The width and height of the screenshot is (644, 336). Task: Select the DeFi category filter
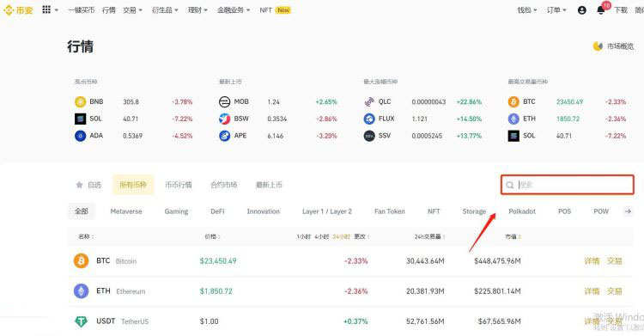[x=218, y=211]
